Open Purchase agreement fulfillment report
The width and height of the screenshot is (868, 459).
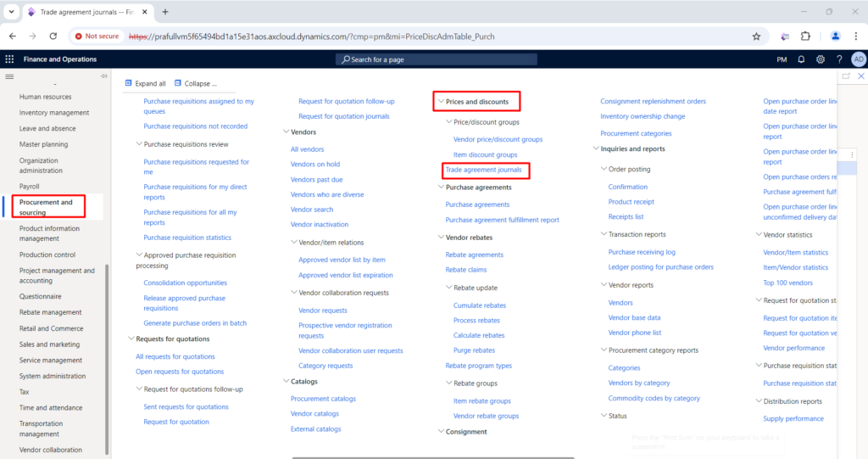502,220
